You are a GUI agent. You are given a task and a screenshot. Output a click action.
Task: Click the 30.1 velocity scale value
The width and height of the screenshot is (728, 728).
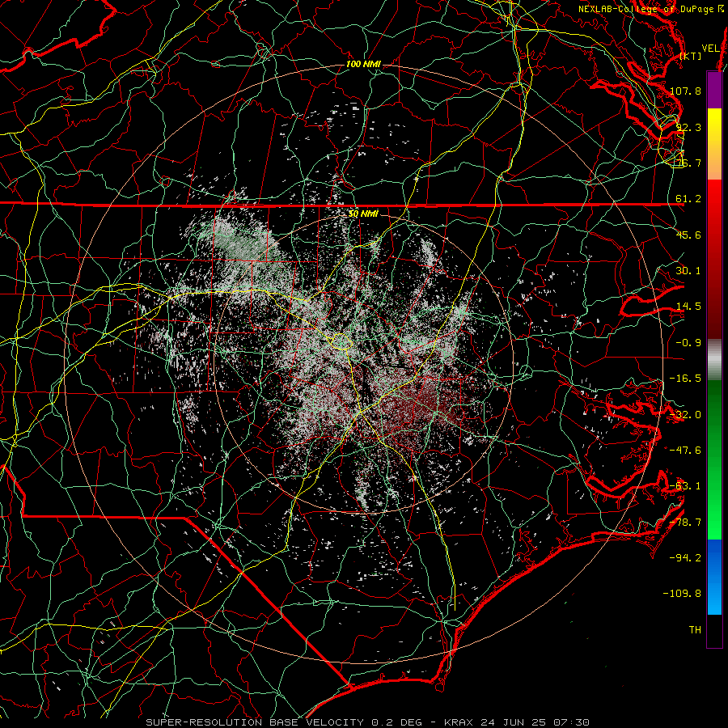pyautogui.click(x=688, y=270)
